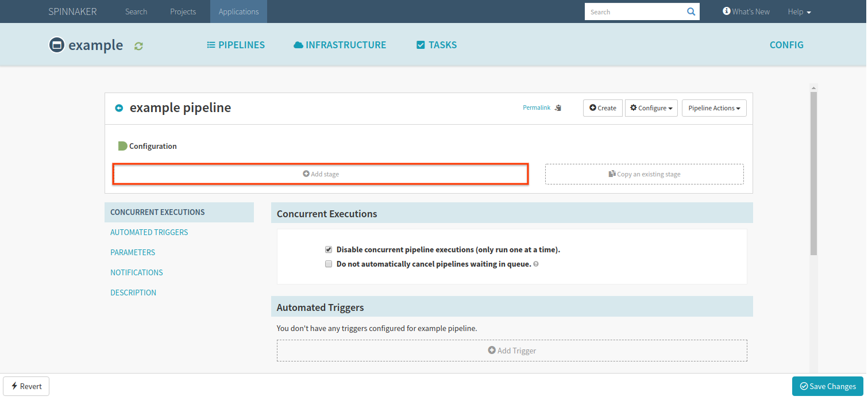Click the Revert button
The image size is (868, 400).
(x=26, y=386)
